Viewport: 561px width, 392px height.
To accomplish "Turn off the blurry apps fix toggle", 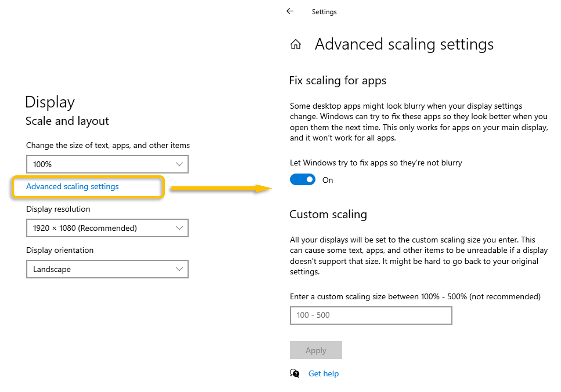I will click(303, 180).
